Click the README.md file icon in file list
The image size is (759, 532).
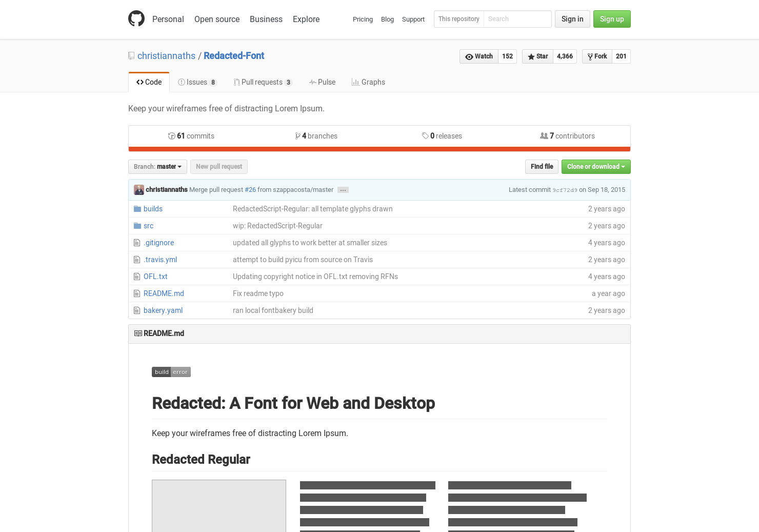point(137,293)
